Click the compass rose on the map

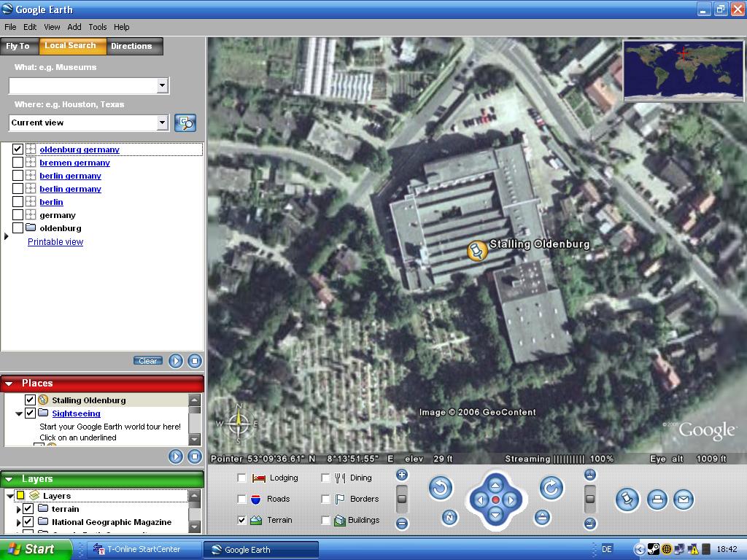click(239, 423)
